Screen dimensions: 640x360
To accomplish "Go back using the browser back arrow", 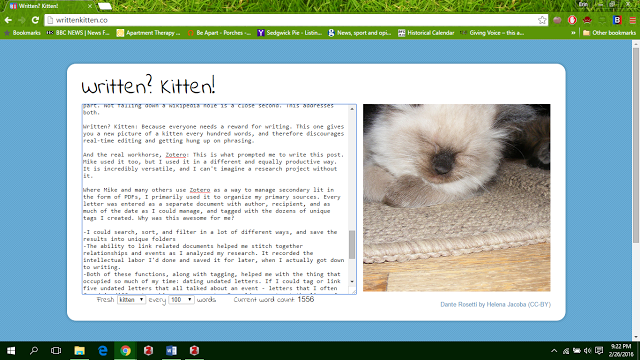I will point(8,20).
